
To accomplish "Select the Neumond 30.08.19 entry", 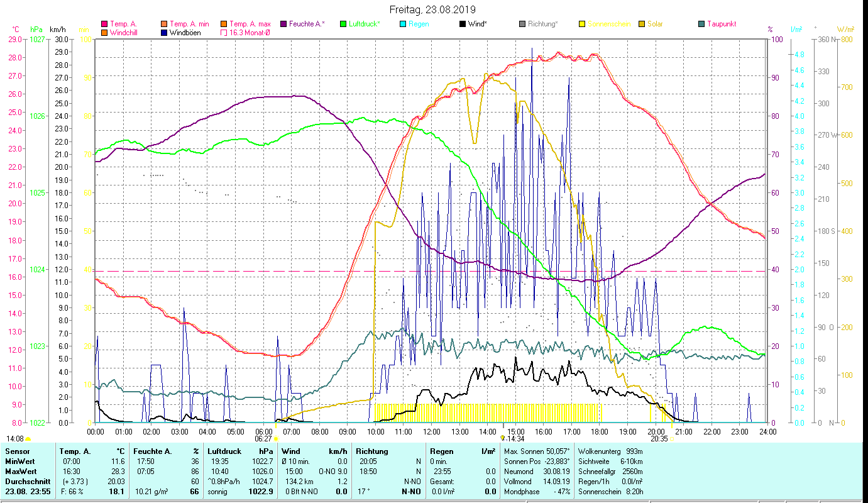I will (537, 471).
